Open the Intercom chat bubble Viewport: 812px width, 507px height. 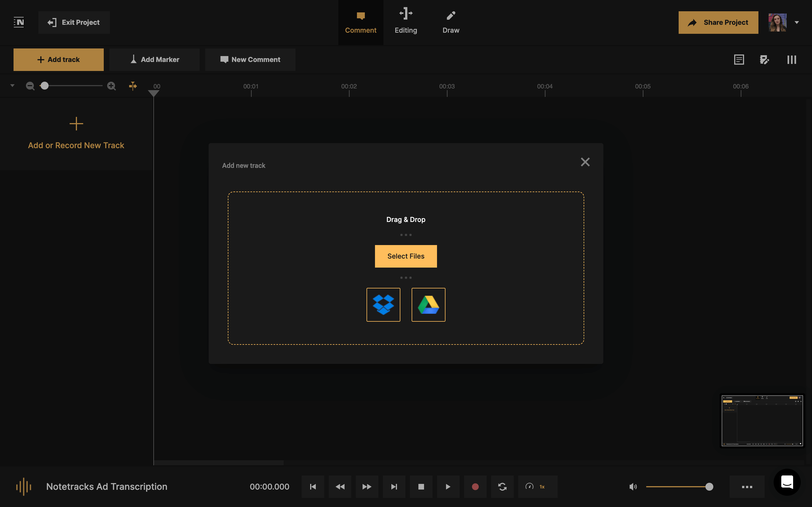coord(787,482)
